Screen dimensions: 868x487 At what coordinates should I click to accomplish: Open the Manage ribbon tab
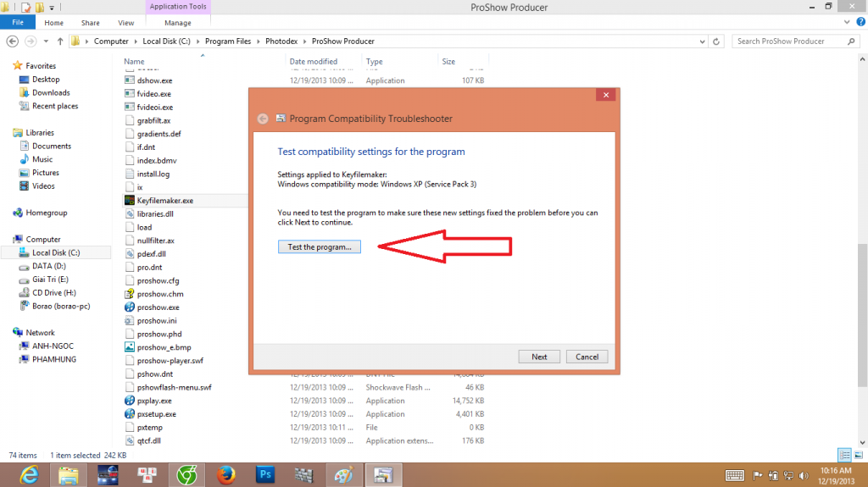[178, 23]
